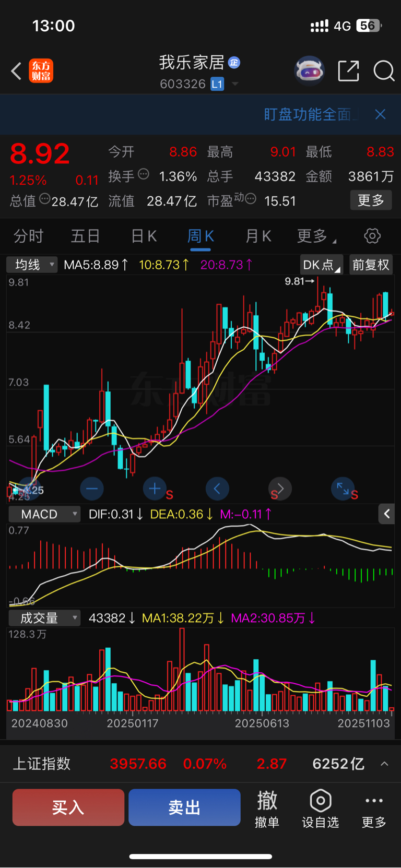The image size is (401, 868).
Task: Select the 周K tab
Action: click(200, 236)
